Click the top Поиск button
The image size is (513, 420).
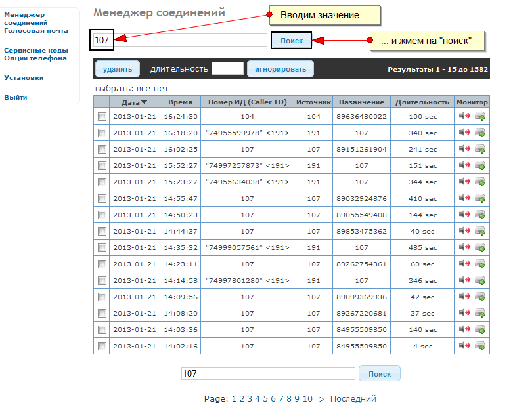(x=292, y=41)
